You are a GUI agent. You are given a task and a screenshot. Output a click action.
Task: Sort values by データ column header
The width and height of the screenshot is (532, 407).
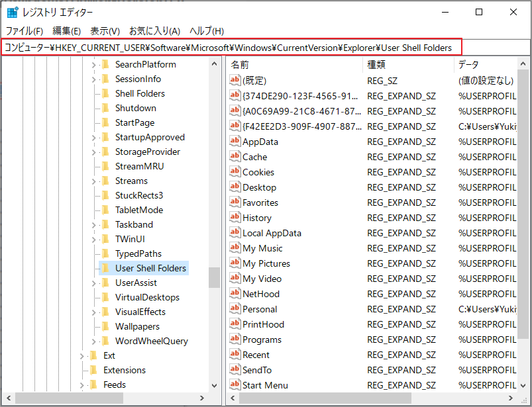[x=486, y=64]
